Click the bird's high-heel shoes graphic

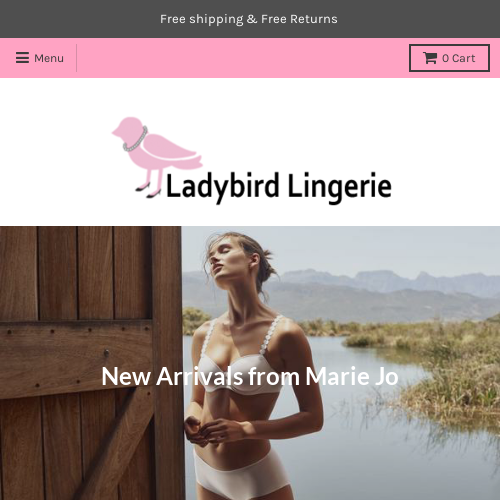tap(148, 190)
